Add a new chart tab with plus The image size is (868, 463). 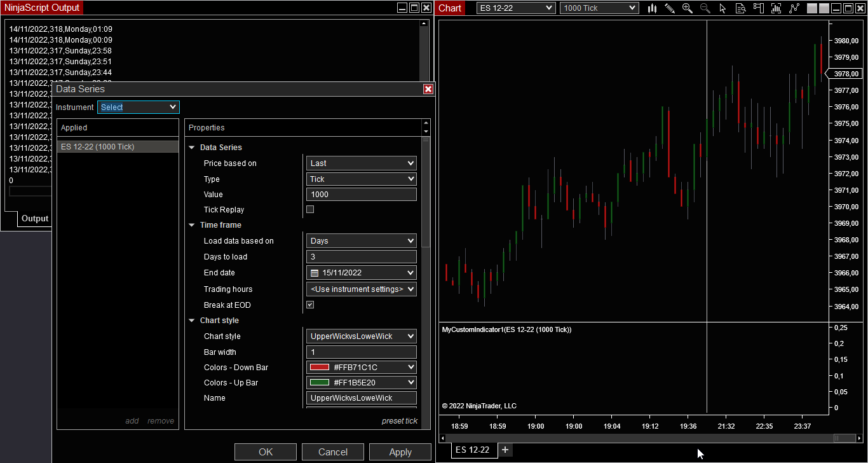pos(505,450)
